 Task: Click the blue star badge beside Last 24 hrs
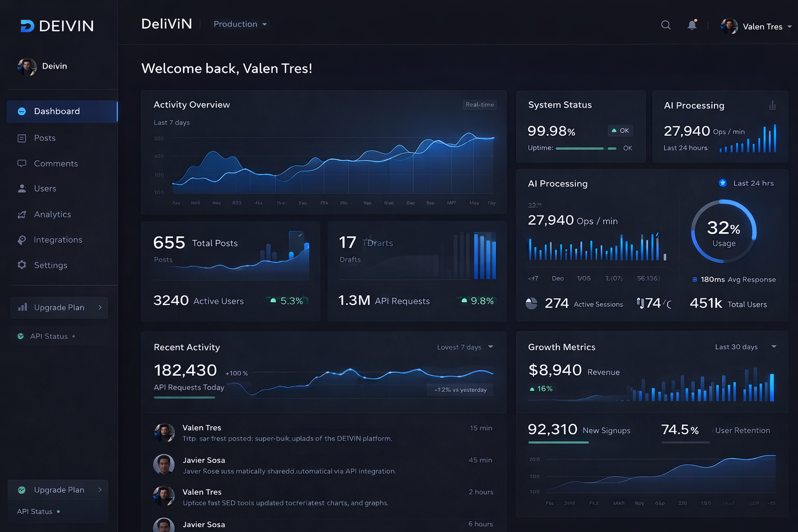[723, 183]
